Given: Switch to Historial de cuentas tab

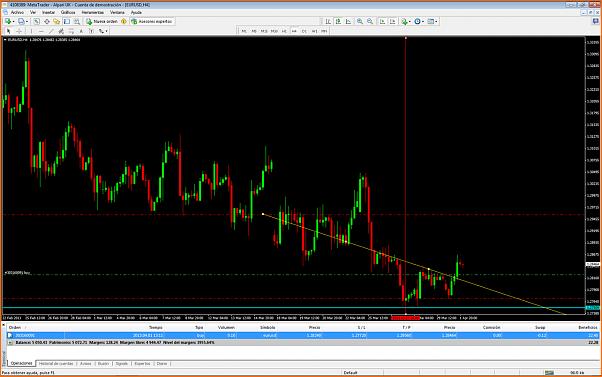Looking at the screenshot, I should pos(56,364).
